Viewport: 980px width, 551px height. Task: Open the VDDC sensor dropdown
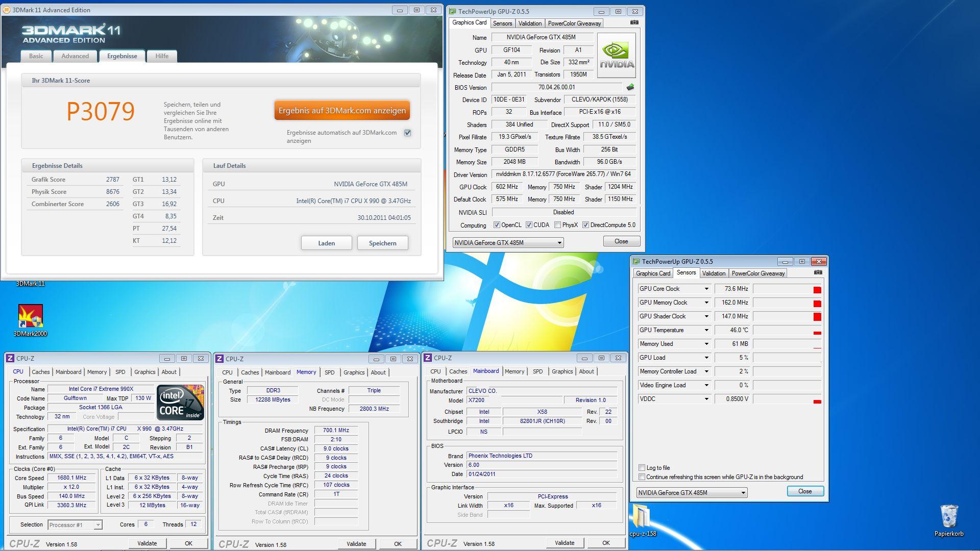706,399
